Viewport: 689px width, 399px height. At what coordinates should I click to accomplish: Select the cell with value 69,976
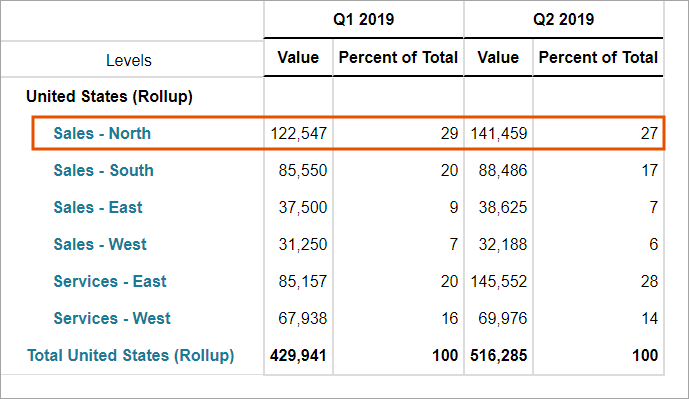503,318
